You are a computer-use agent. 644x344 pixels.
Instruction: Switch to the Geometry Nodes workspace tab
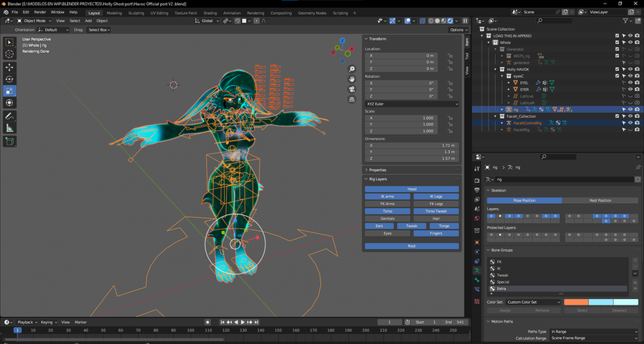click(312, 13)
